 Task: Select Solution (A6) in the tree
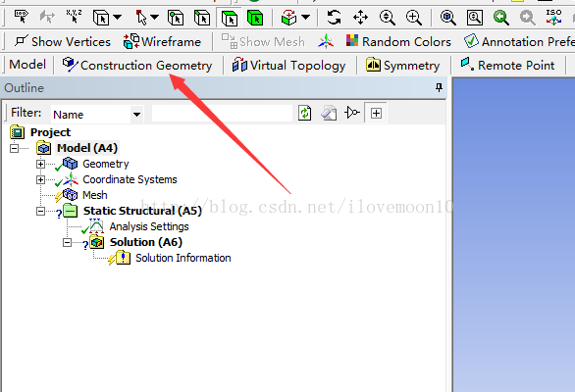pyautogui.click(x=146, y=242)
